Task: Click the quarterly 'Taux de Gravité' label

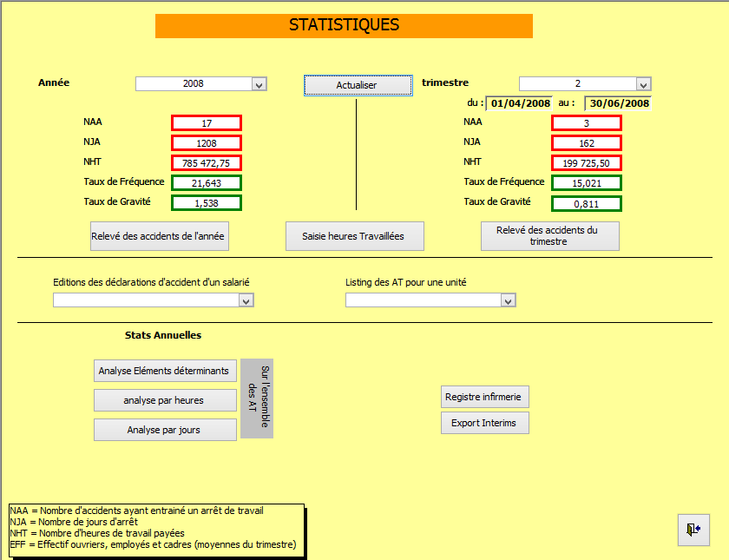Action: coord(497,201)
